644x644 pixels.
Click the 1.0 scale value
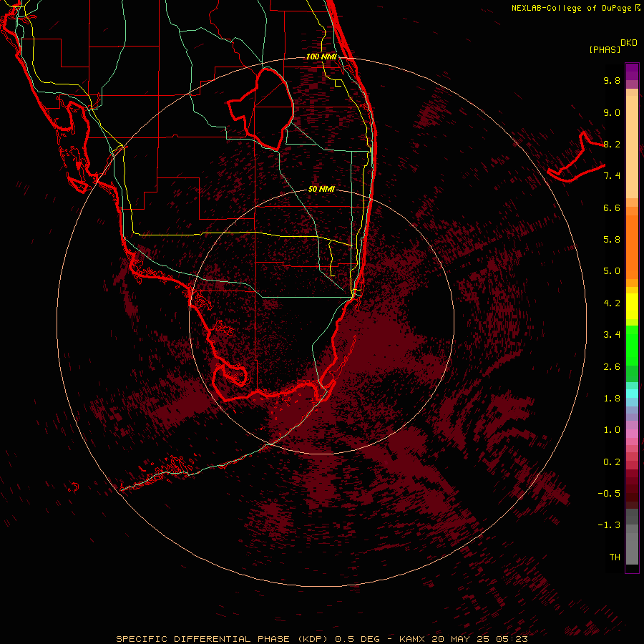tap(612, 430)
